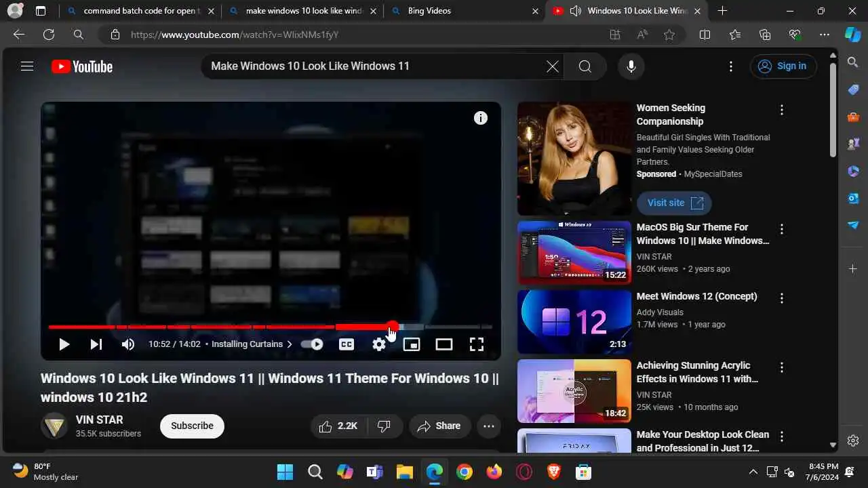Share this video
Image resolution: width=868 pixels, height=488 pixels.
pyautogui.click(x=439, y=426)
